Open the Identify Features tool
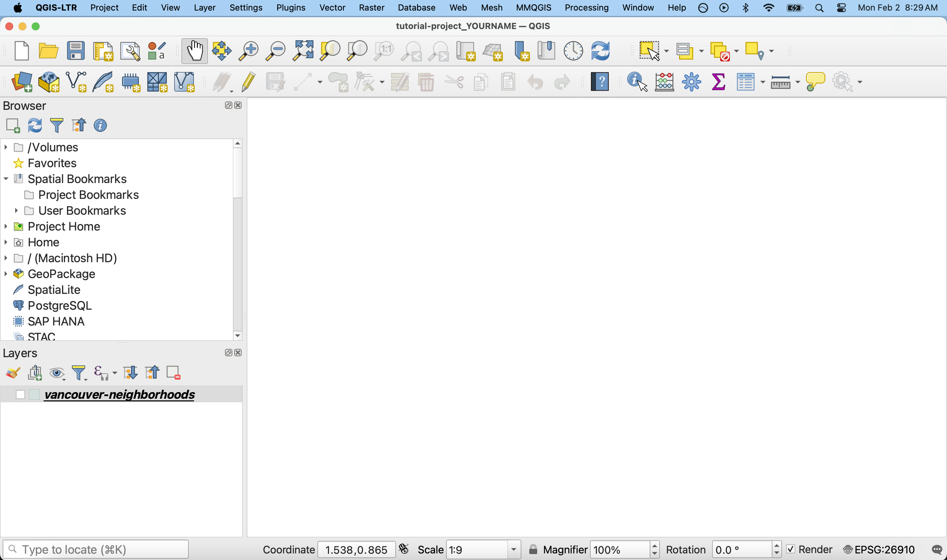Image resolution: width=947 pixels, height=560 pixels. [x=637, y=82]
